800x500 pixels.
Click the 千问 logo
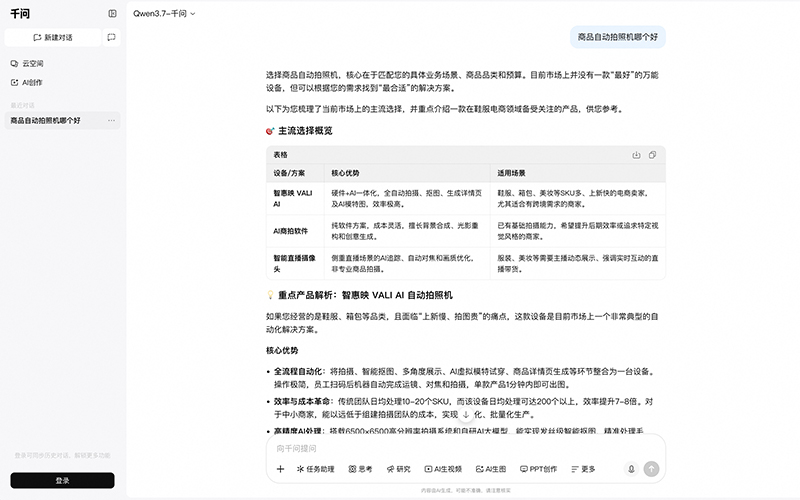pyautogui.click(x=20, y=14)
